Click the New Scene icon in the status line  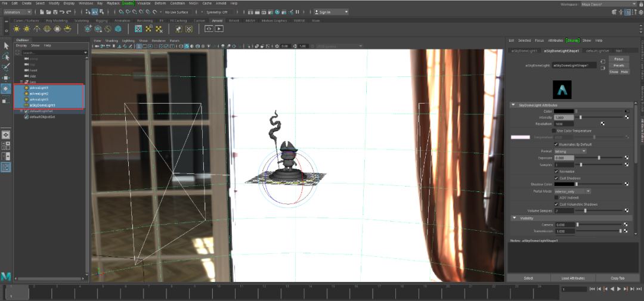tap(42, 12)
